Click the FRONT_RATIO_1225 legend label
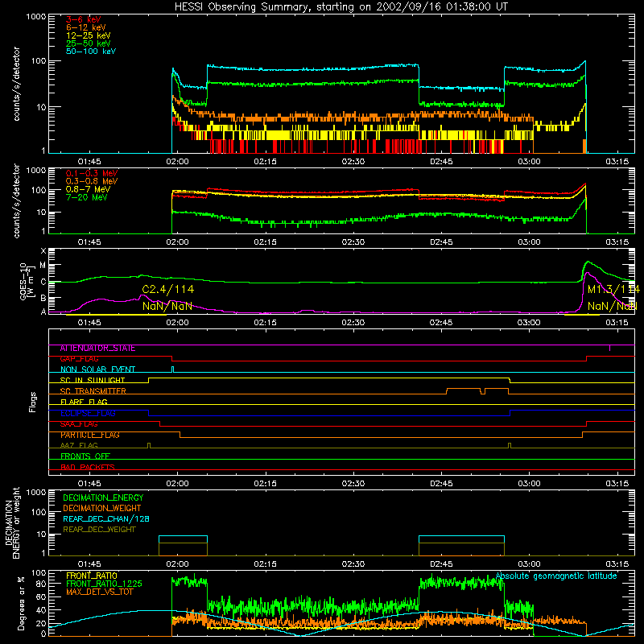The width and height of the screenshot is (644, 644). pos(105,584)
